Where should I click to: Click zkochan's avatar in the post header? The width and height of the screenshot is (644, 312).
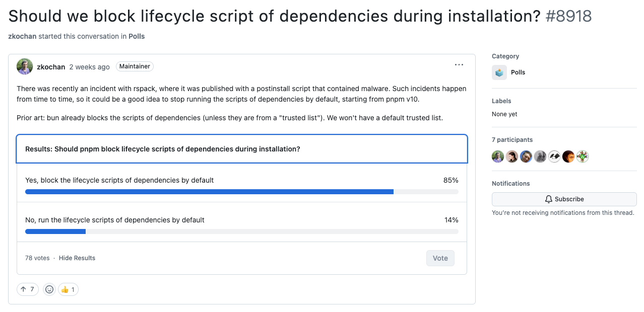[x=25, y=66]
